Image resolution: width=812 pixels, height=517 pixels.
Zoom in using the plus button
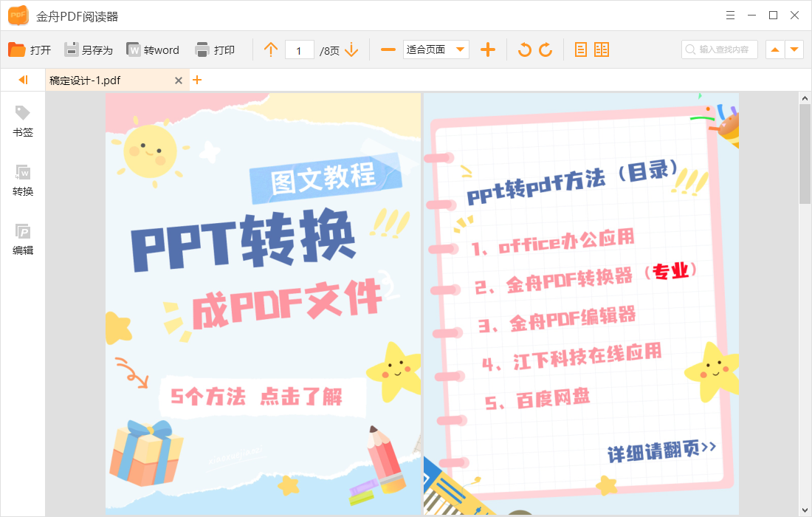488,49
